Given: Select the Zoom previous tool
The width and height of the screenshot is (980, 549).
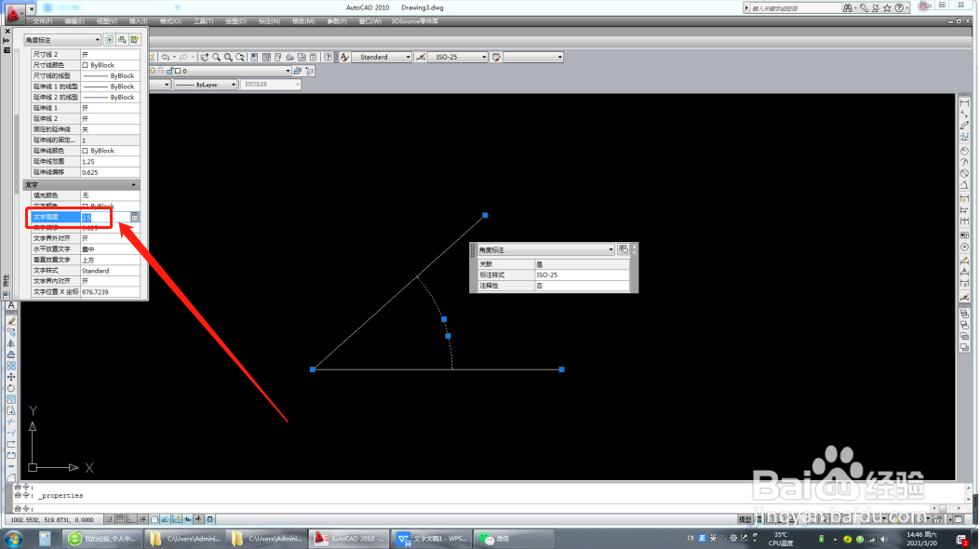Looking at the screenshot, I should pos(240,57).
